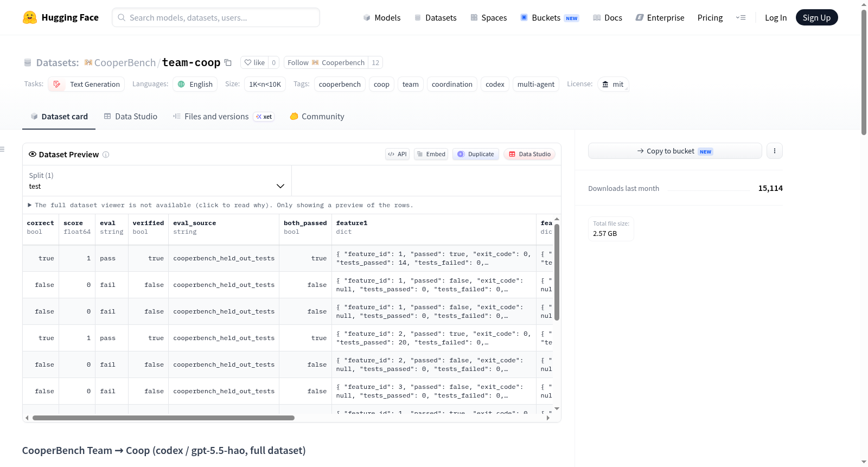868x467 pixels.
Task: Open Buckets in the top navigation
Action: tap(550, 17)
